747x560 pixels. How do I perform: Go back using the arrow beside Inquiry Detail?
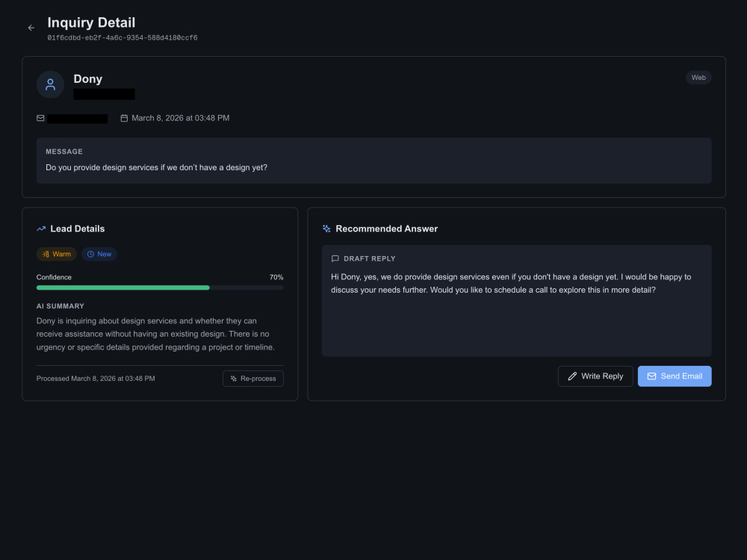(31, 28)
